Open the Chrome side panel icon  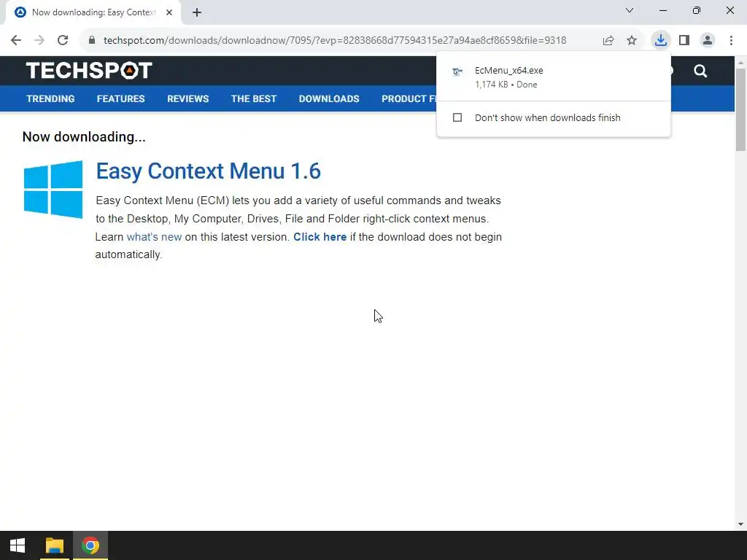pyautogui.click(x=684, y=40)
